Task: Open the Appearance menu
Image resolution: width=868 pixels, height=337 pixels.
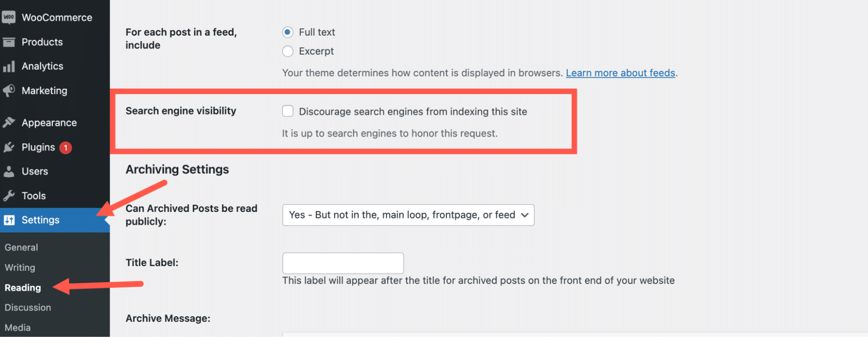Action: [50, 122]
